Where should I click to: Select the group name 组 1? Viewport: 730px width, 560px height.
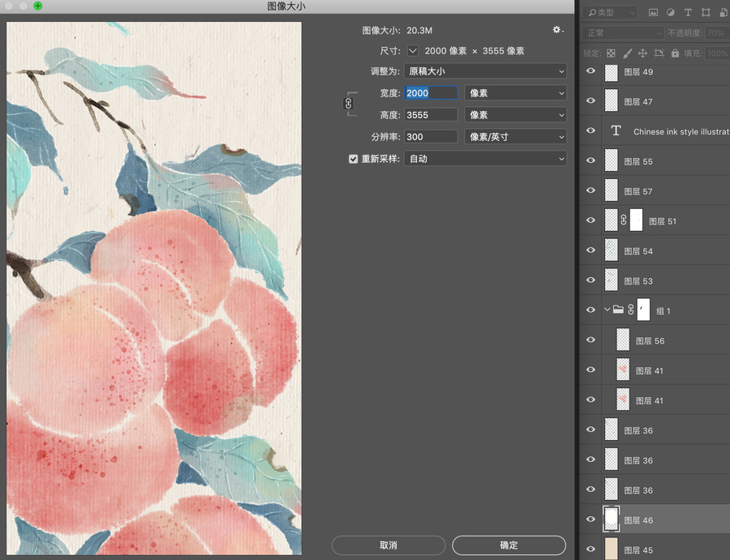(x=663, y=310)
